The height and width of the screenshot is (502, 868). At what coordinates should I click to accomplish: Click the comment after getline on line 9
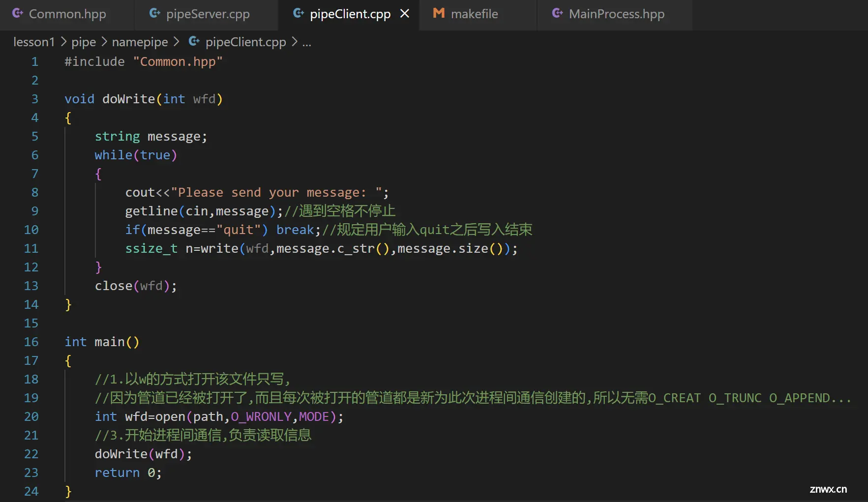click(x=340, y=211)
